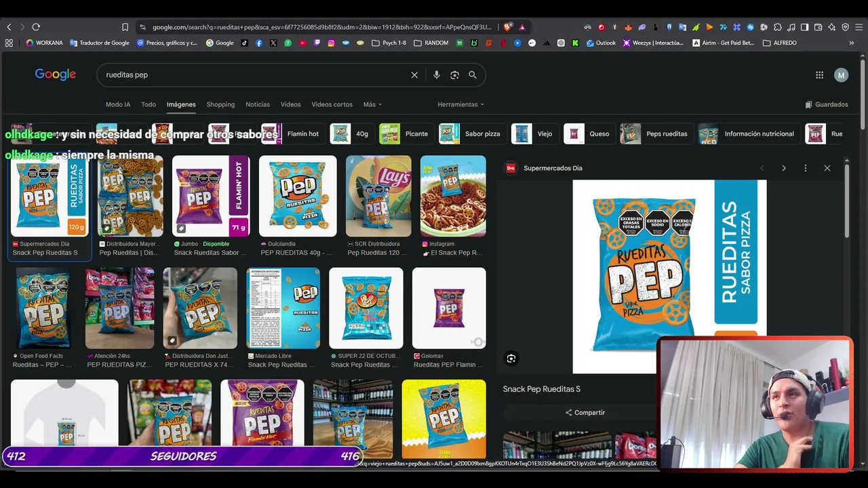Click the Google search input field
Viewport: 868px width, 488px height.
254,75
